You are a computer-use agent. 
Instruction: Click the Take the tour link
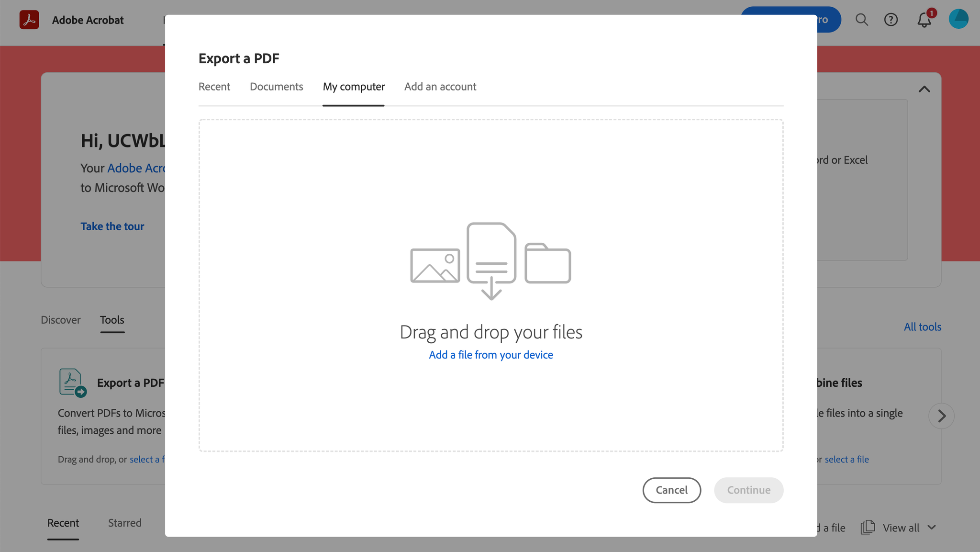112,226
